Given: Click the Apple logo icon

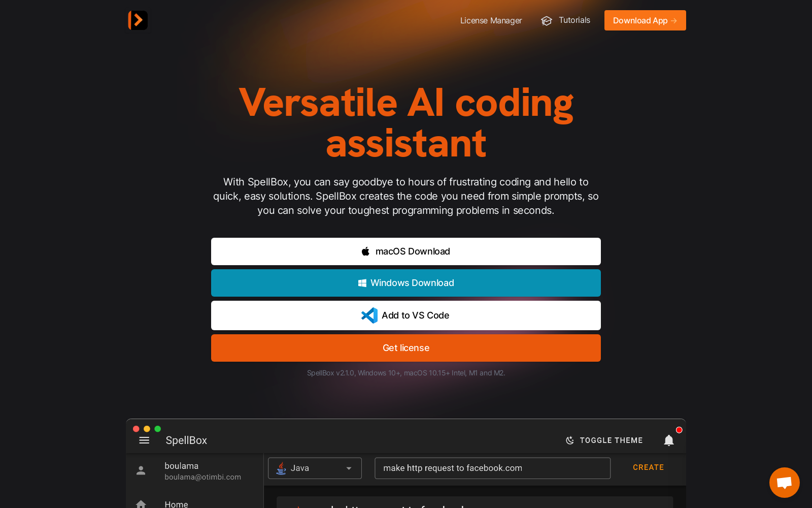Looking at the screenshot, I should [x=365, y=251].
